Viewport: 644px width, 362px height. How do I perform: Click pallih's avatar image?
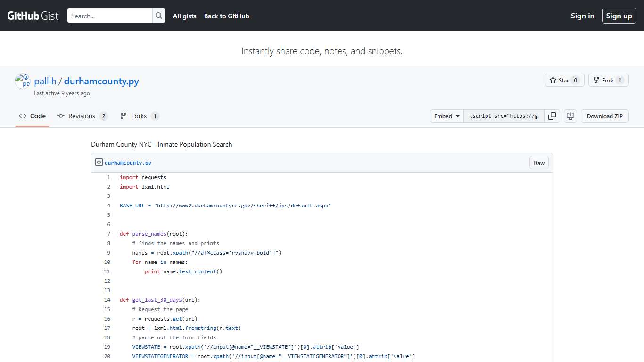coord(22,81)
